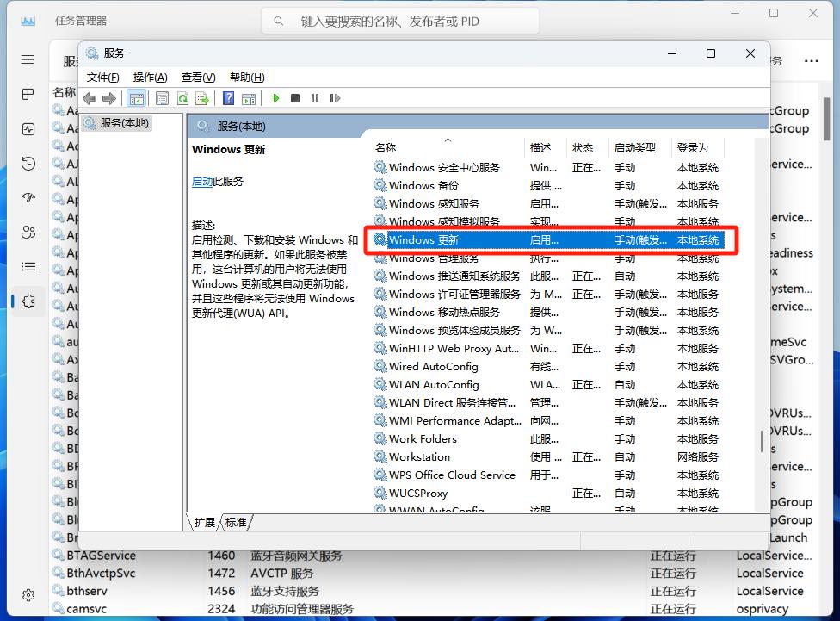Click the Task Manager app icon in title bar
The width and height of the screenshot is (840, 621).
point(28,21)
